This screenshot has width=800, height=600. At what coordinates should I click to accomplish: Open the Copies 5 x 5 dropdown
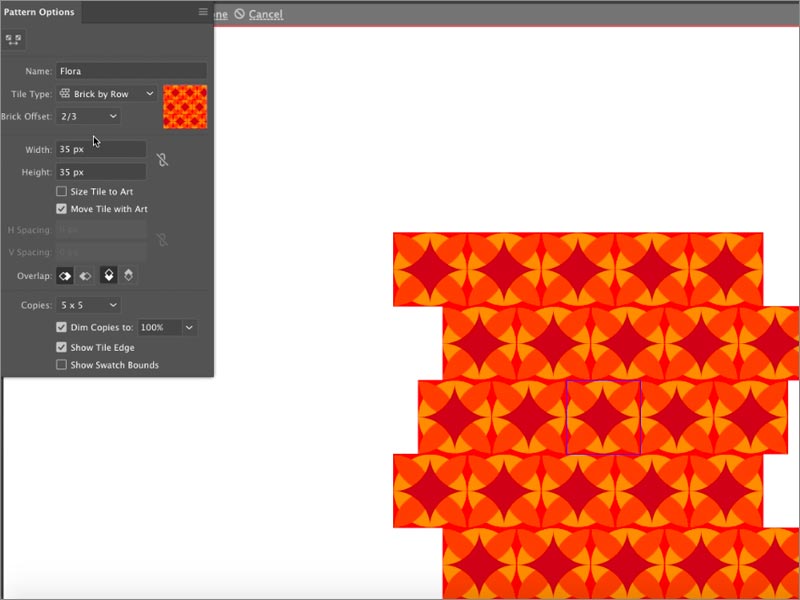click(88, 304)
